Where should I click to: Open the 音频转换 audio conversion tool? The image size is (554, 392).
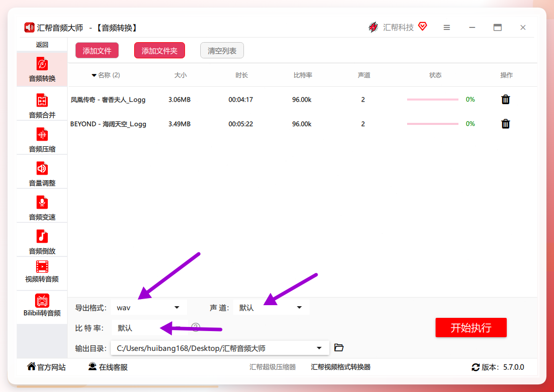(42, 69)
